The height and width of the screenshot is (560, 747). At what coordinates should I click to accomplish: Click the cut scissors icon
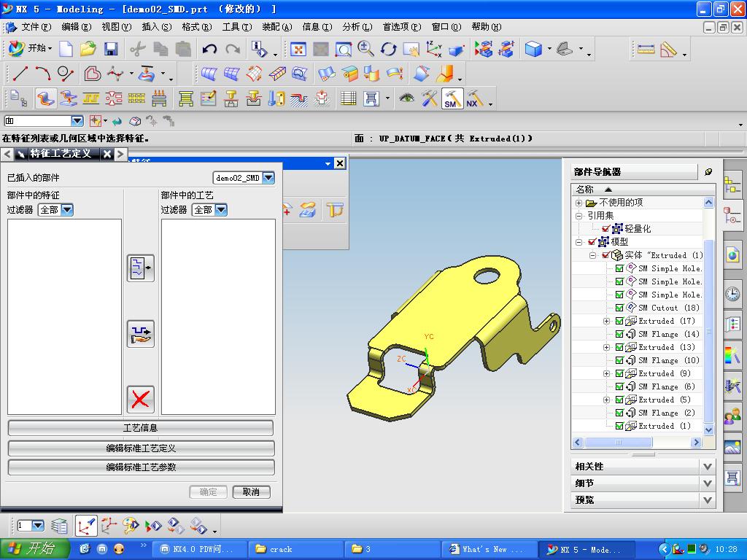pyautogui.click(x=138, y=49)
